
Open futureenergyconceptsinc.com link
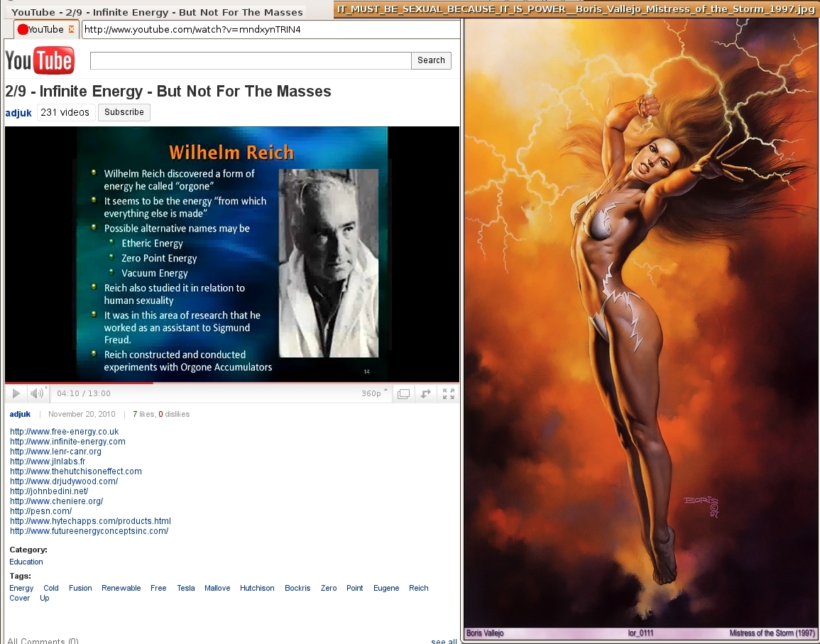(89, 531)
